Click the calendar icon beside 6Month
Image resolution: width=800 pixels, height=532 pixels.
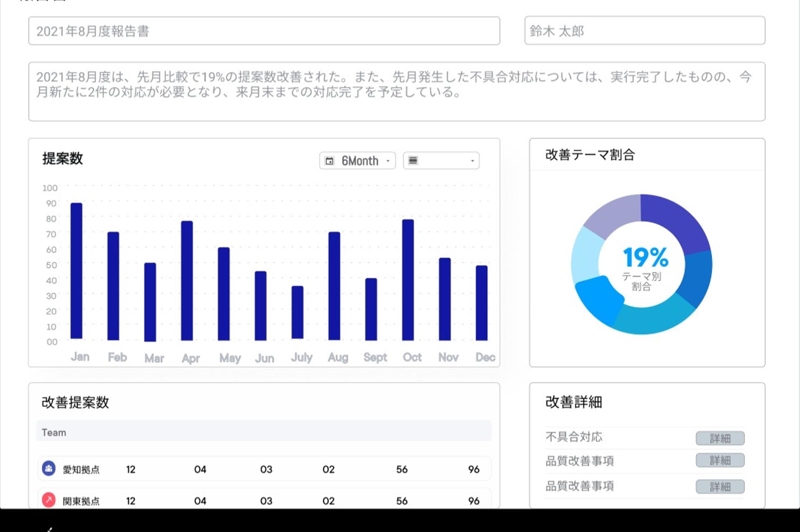tap(329, 161)
